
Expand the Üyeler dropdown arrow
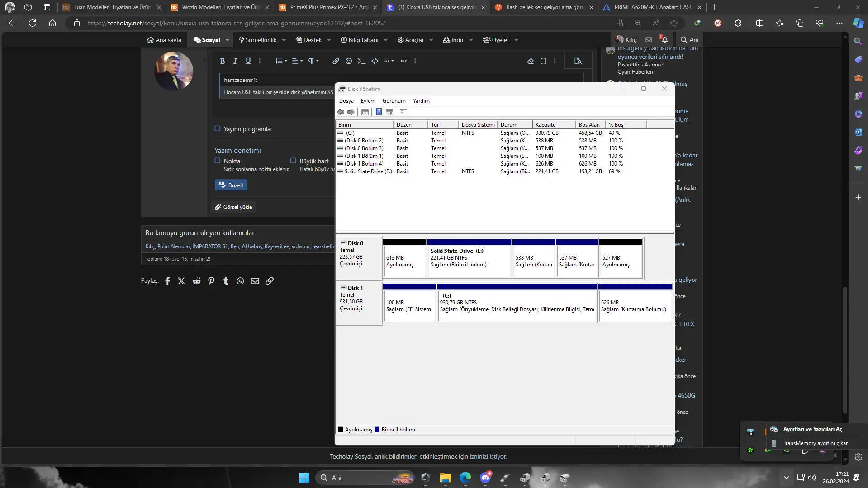516,40
